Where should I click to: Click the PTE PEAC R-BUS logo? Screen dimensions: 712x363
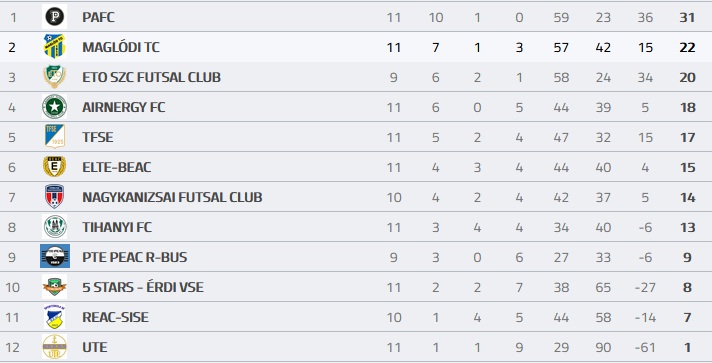(55, 256)
